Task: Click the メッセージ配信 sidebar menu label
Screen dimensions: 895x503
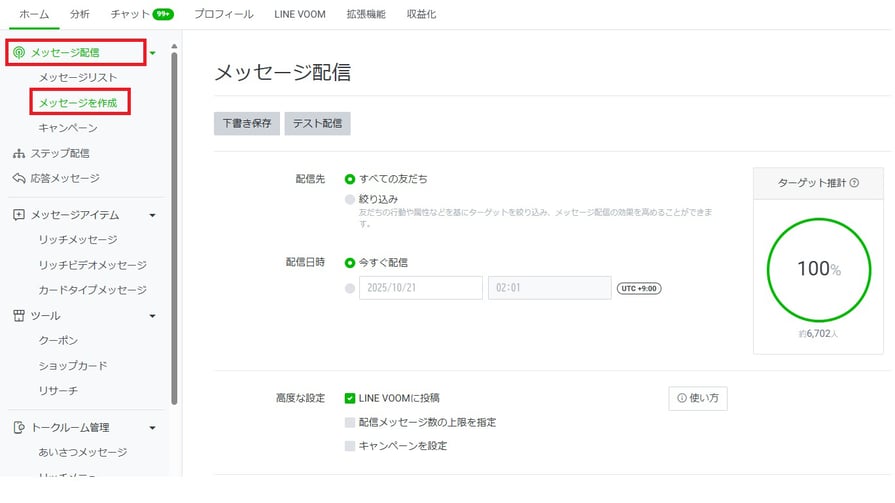Action: (65, 53)
